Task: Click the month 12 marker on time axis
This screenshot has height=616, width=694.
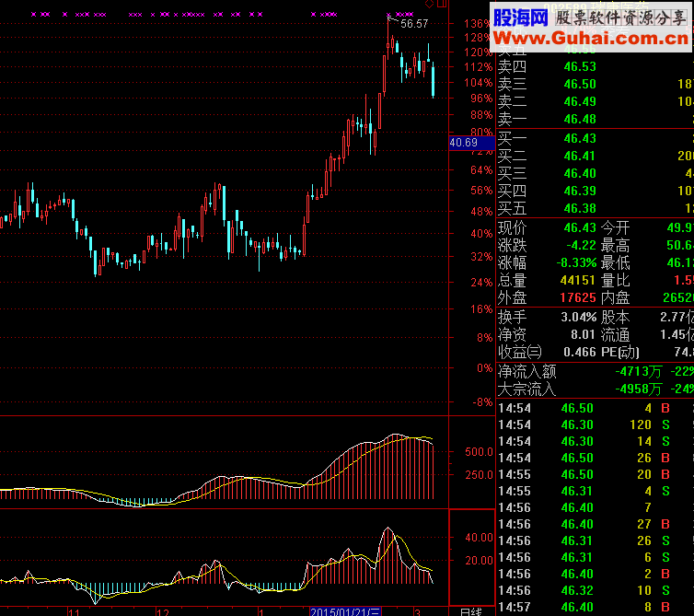Action: (x=163, y=612)
